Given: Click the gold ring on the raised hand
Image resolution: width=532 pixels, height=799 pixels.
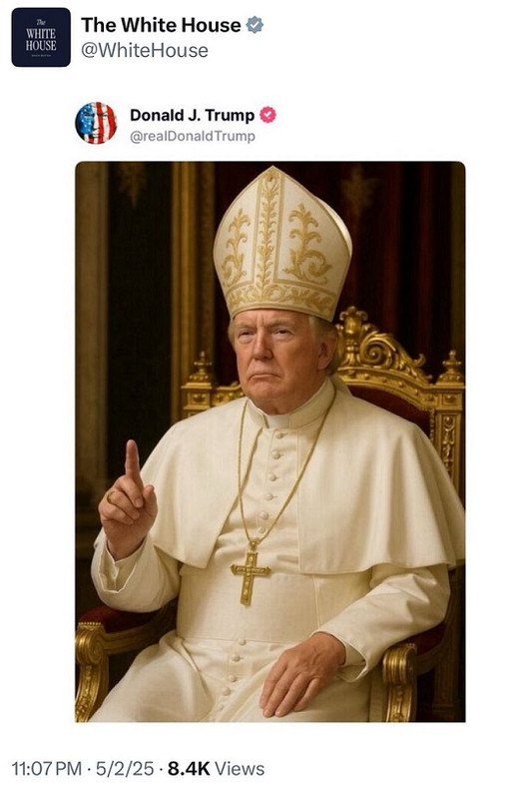Looking at the screenshot, I should [x=111, y=496].
